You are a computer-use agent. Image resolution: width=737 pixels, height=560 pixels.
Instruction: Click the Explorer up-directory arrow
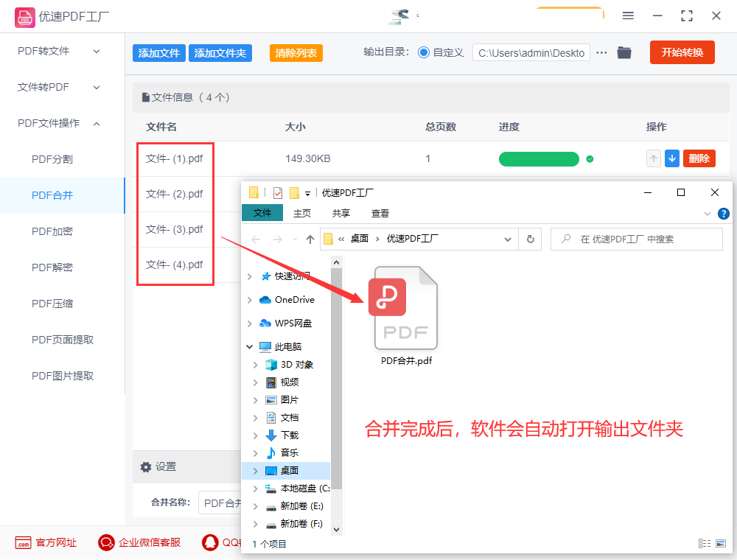point(310,239)
